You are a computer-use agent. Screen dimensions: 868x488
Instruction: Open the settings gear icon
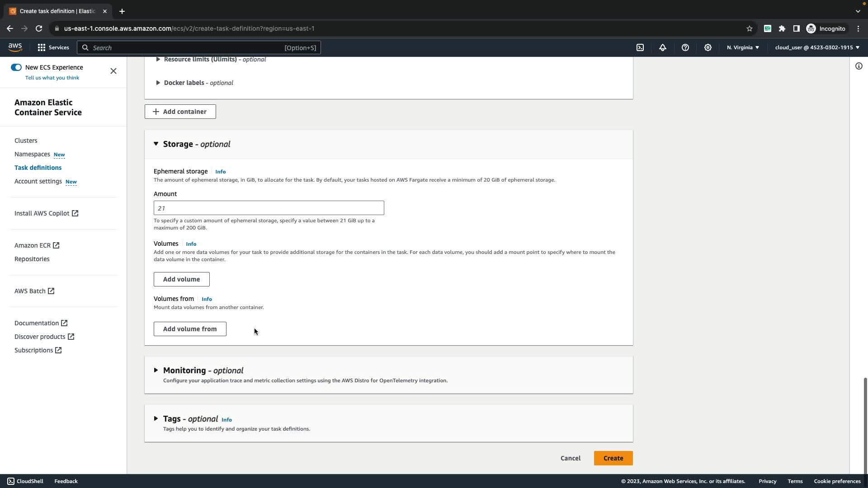[x=708, y=47]
